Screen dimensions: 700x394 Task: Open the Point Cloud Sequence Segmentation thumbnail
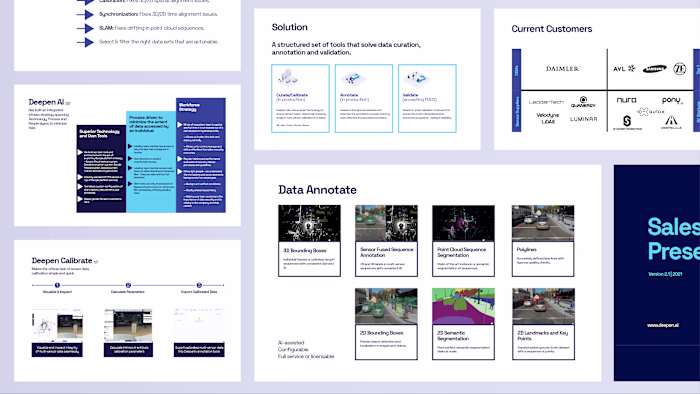[463, 224]
